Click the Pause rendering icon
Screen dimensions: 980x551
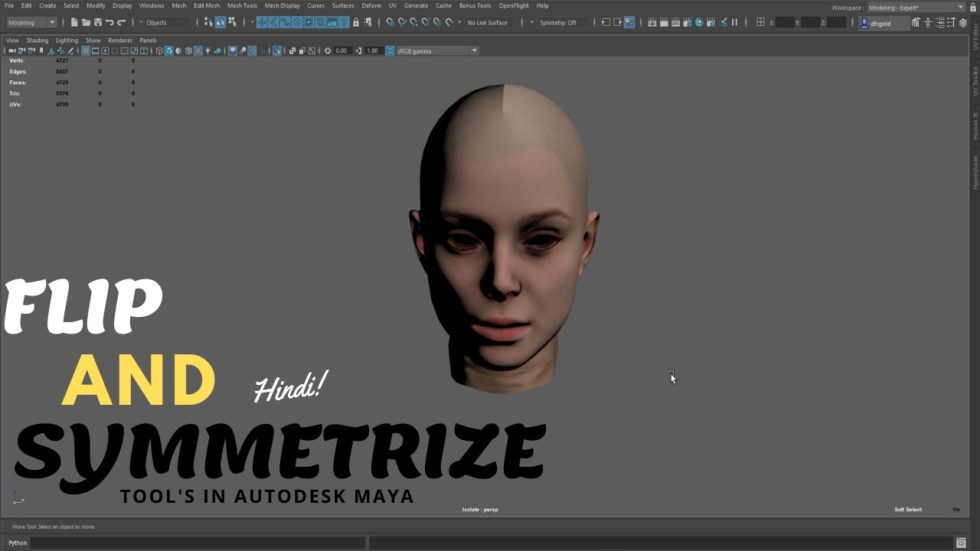click(x=735, y=23)
